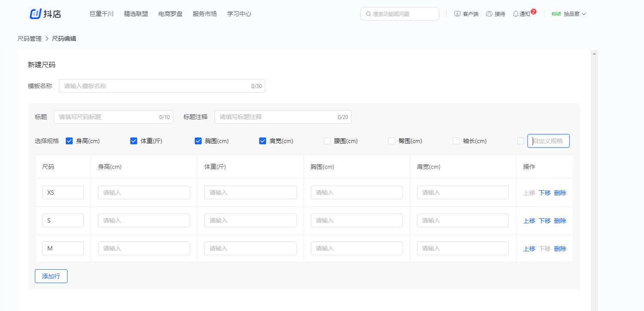Click the scrollbar up arrow

pyautogui.click(x=595, y=54)
